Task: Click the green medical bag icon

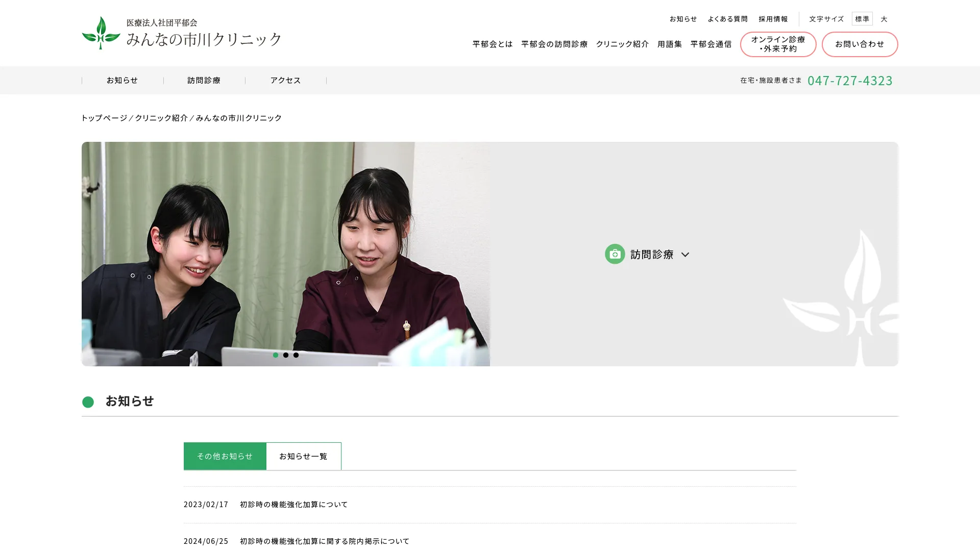Action: 615,254
